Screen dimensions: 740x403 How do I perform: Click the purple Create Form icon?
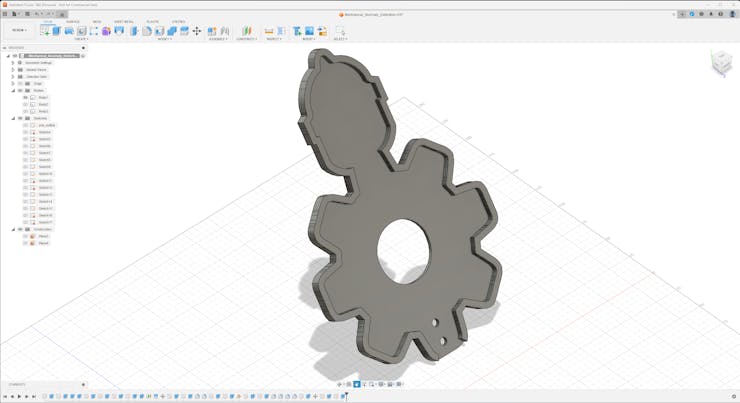click(x=106, y=31)
